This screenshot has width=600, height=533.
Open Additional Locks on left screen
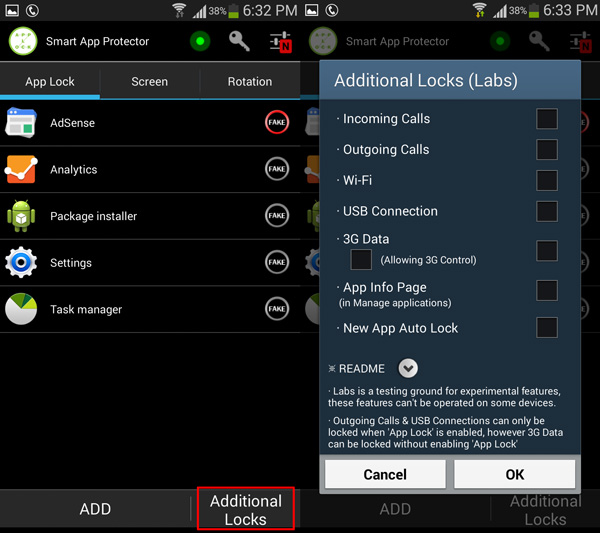point(246,509)
